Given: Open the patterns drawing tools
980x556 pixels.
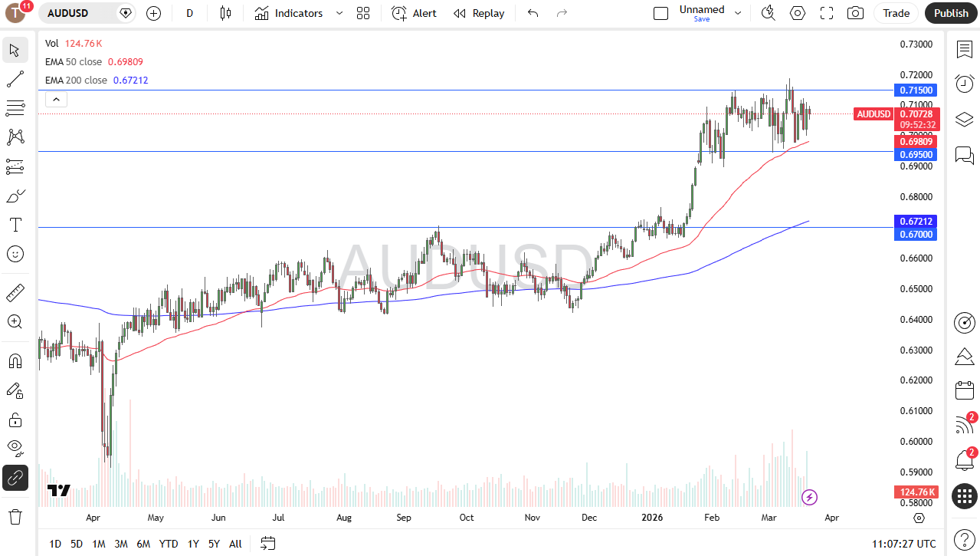Looking at the screenshot, I should pyautogui.click(x=15, y=137).
